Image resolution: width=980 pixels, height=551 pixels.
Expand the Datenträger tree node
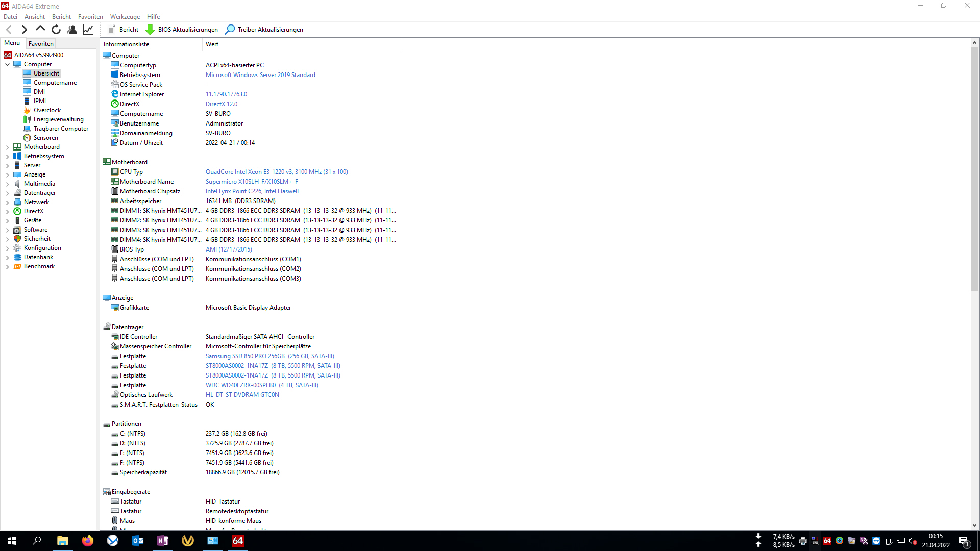coord(7,193)
